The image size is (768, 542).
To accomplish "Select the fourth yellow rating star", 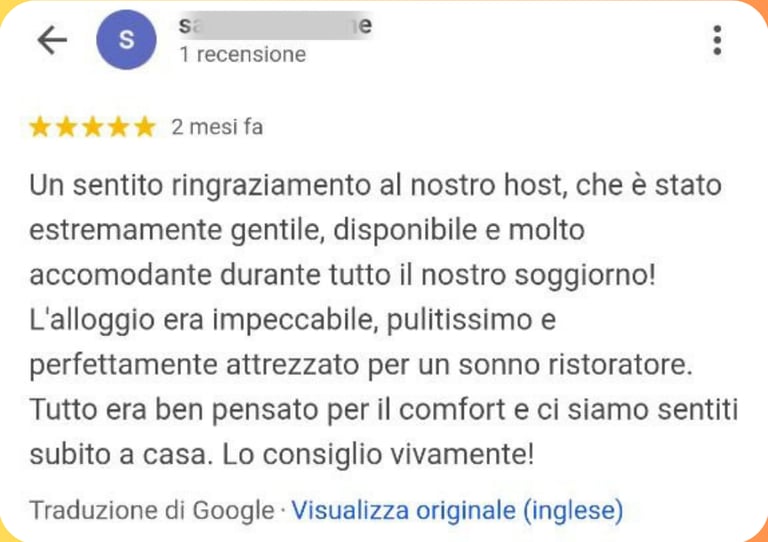I will click(119, 127).
